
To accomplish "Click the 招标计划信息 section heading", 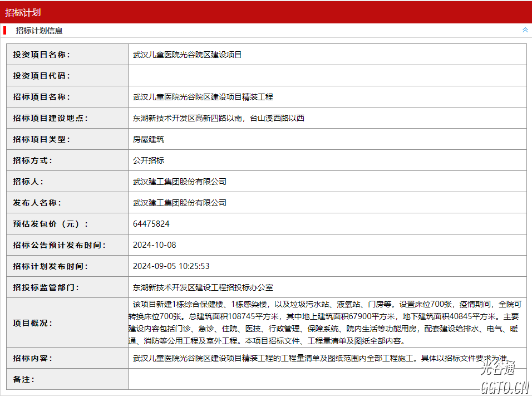I will pyautogui.click(x=39, y=31).
